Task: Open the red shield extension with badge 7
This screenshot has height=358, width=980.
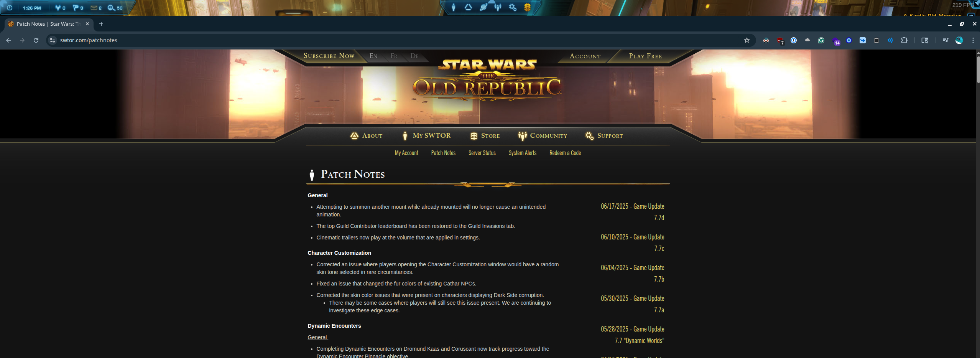Action: (780, 40)
